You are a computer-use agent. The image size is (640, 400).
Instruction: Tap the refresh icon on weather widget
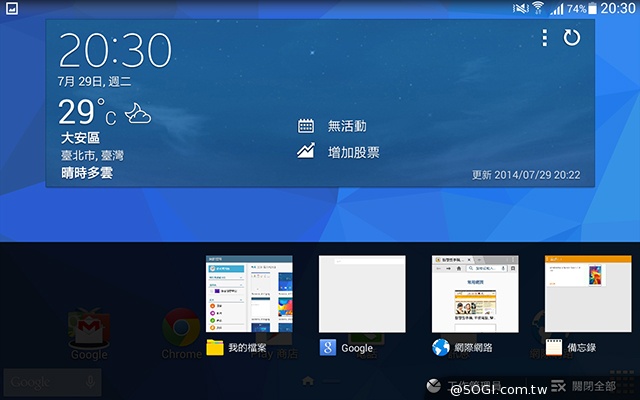(x=571, y=38)
